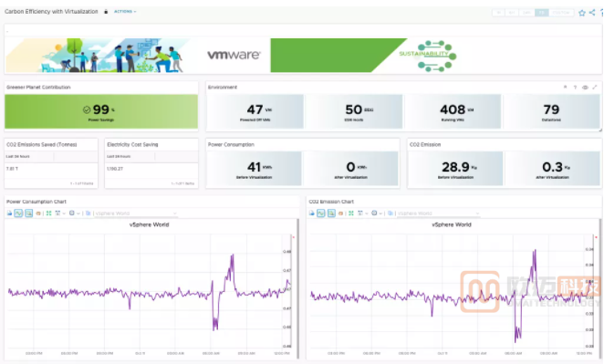Toggle trend line icon in CO2 Emission Chart toolbar
604x364 pixels.
click(321, 213)
